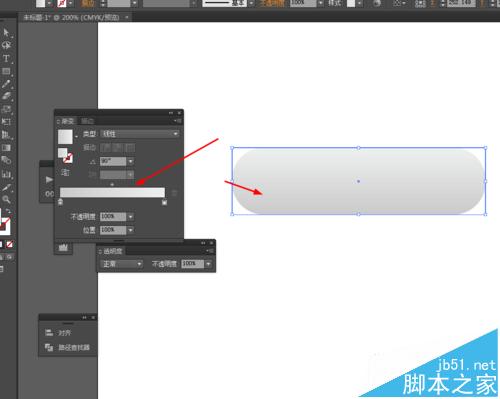This screenshot has height=399, width=500.
Task: Click the gradient angle input field
Action: [x=113, y=161]
